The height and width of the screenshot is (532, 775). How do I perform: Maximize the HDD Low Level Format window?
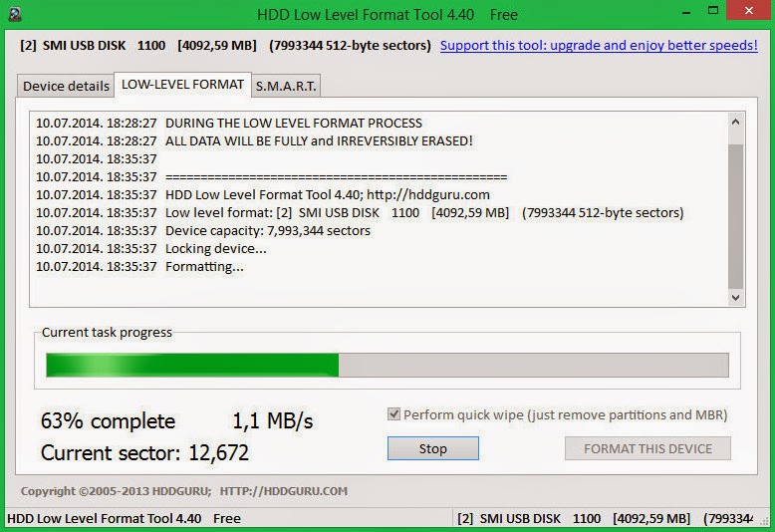pos(712,11)
